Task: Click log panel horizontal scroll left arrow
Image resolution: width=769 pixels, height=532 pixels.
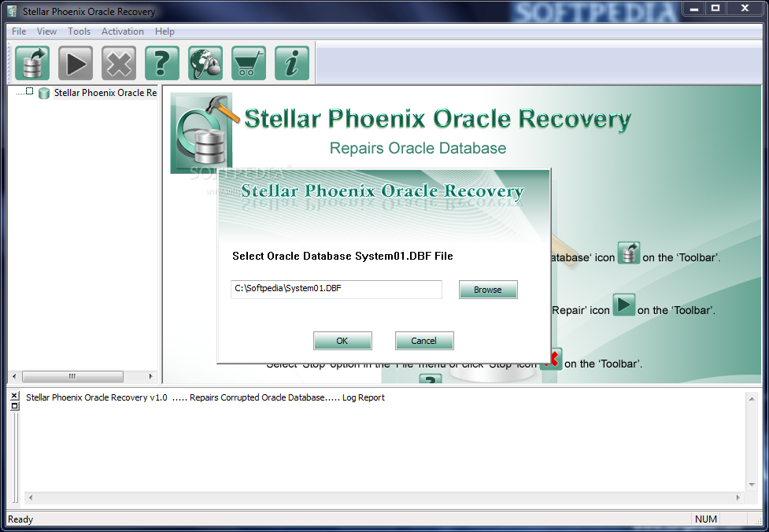Action: (31, 497)
